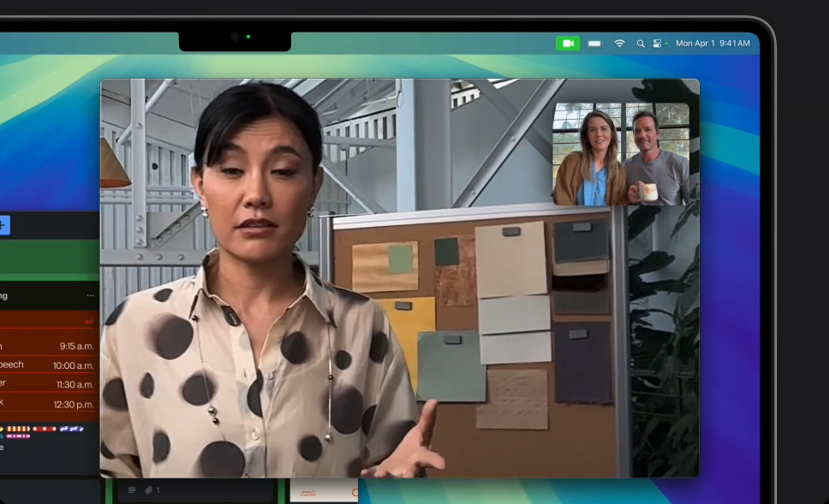Click the colored tag dots row

41,429
